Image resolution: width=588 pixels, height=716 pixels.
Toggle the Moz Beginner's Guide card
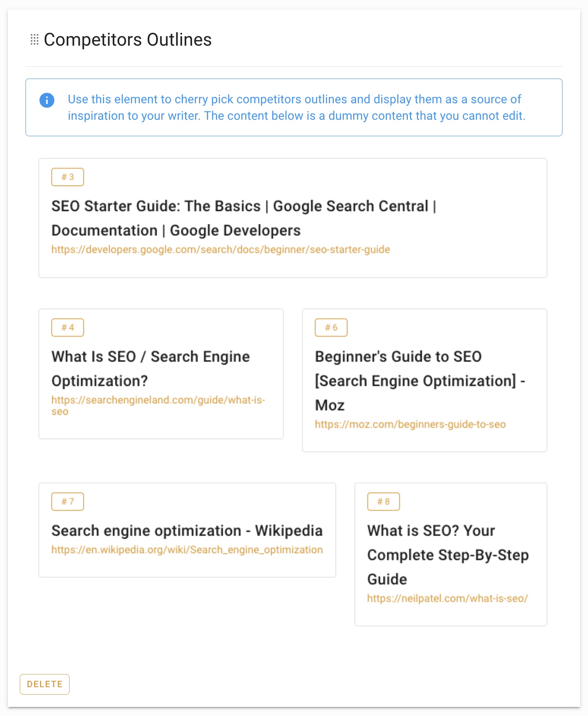[425, 380]
